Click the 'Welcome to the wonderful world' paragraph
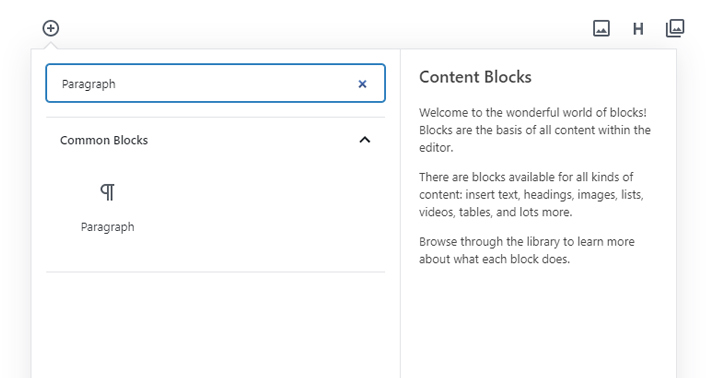The image size is (710, 378). (x=535, y=130)
